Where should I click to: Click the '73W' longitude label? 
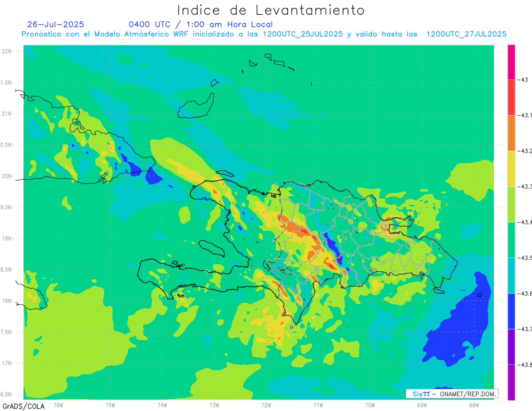click(x=214, y=405)
